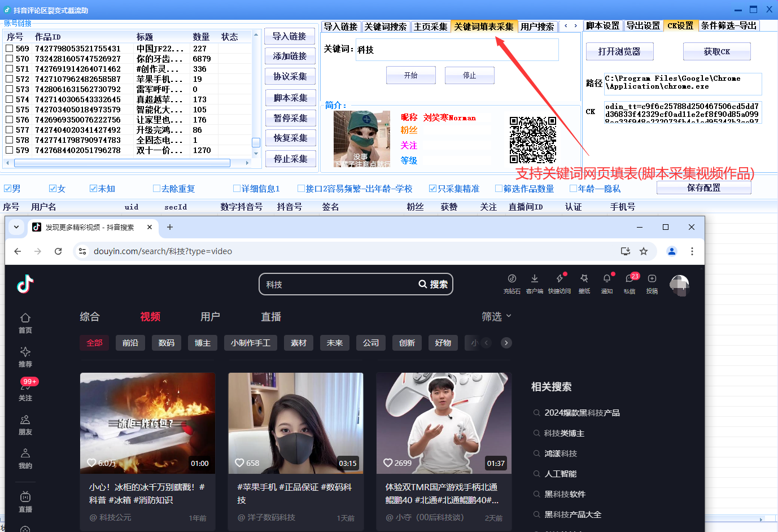
Task: Open the browser tab list dropdown
Action: coord(16,227)
